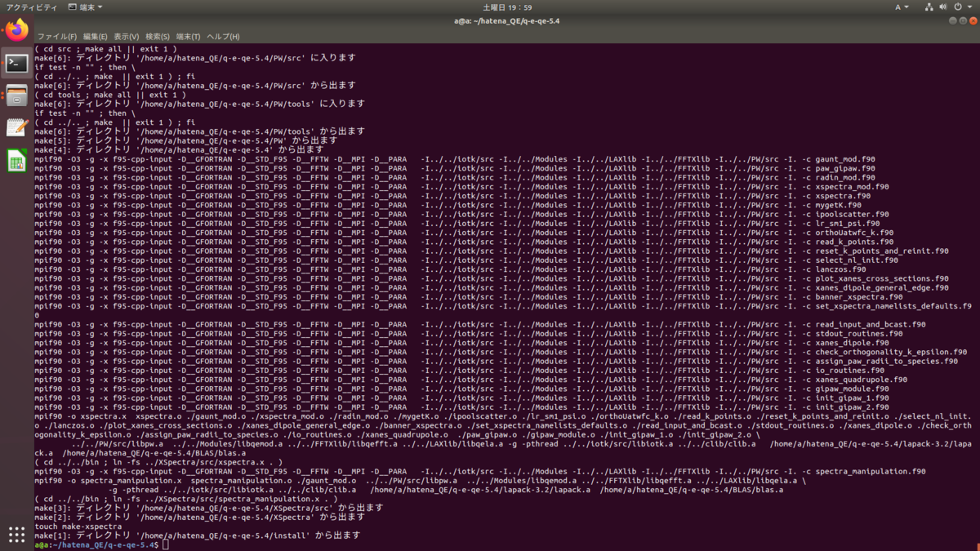This screenshot has width=980, height=551.
Task: Click the 'ln -fs ../XSpectra/src/xspectra.x' line
Action: click(158, 462)
